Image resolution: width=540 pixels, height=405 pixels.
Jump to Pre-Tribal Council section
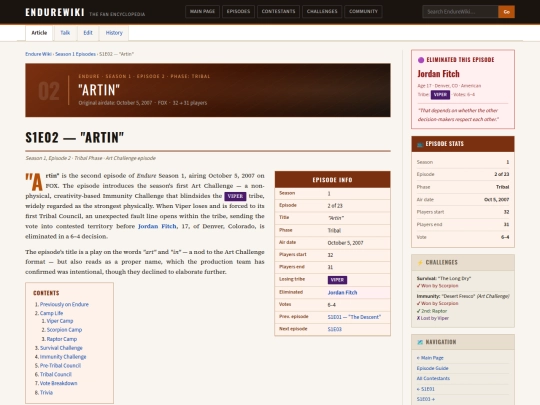tap(60, 365)
